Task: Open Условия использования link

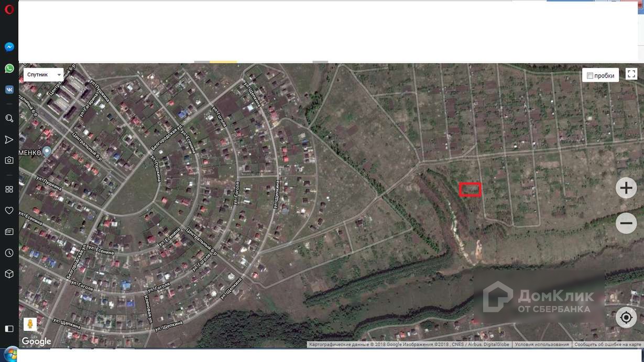Action: coord(542,345)
